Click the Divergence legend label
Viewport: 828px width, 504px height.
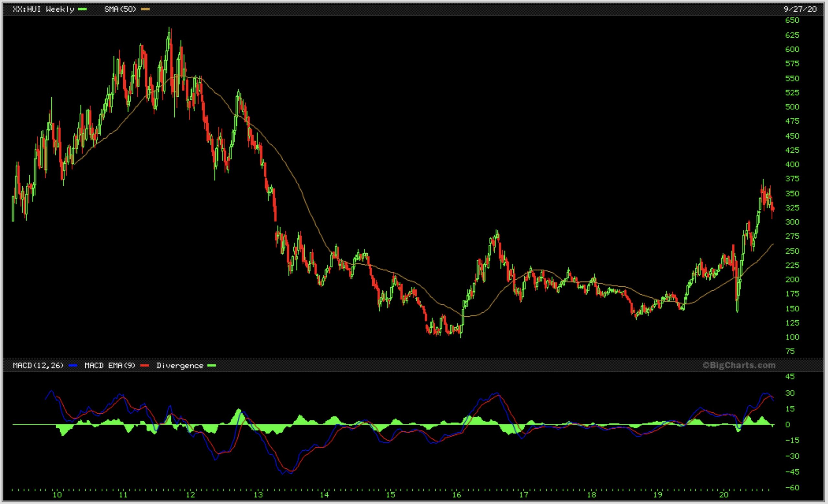click(180, 366)
